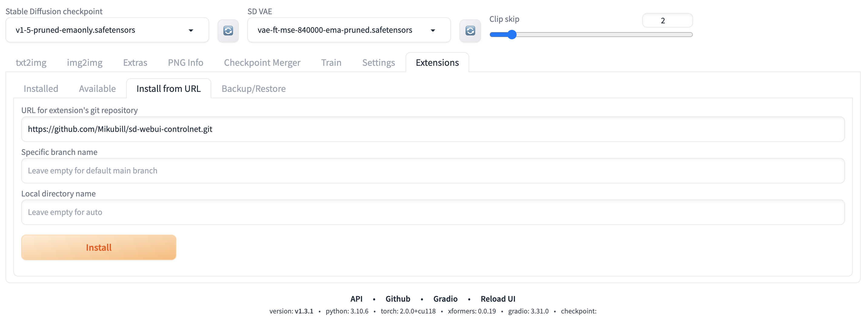
Task: Switch to the txt2img tab
Action: pyautogui.click(x=31, y=63)
